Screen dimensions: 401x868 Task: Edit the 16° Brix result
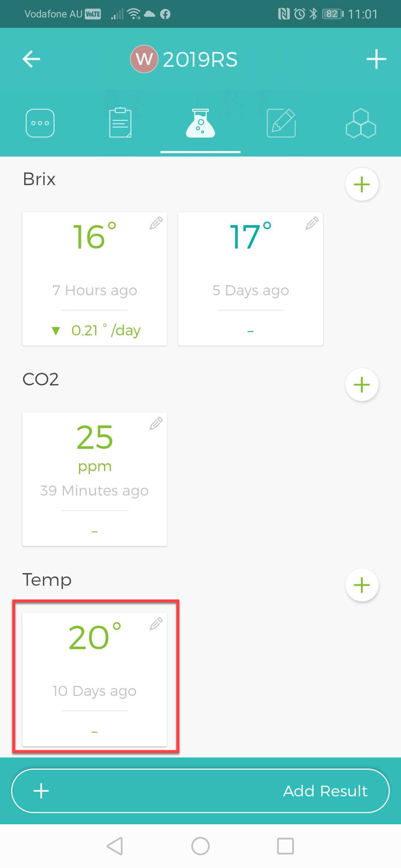pos(156,223)
